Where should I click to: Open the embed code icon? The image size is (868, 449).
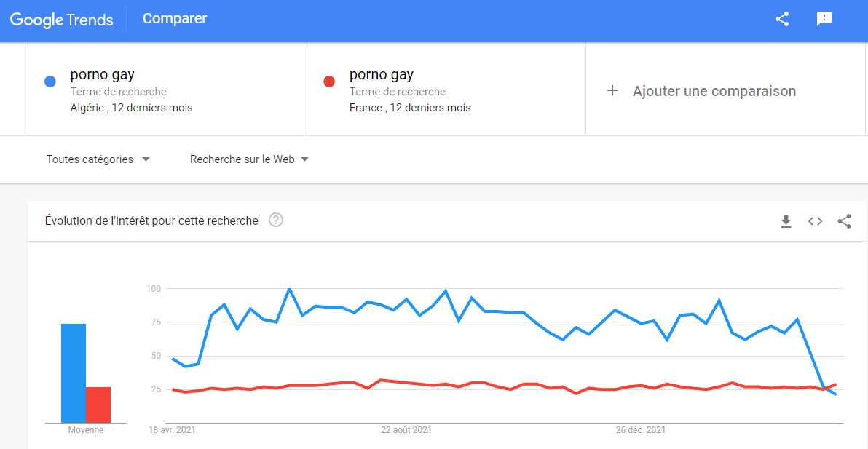tap(815, 222)
